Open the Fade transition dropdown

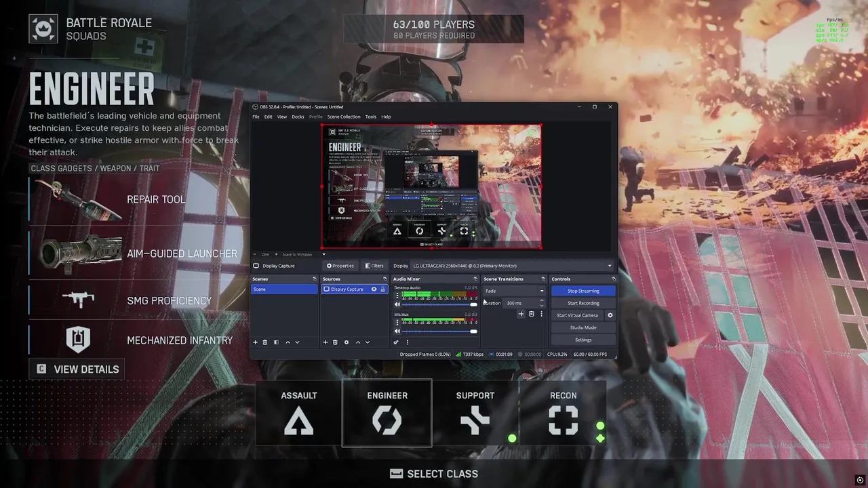pos(514,291)
